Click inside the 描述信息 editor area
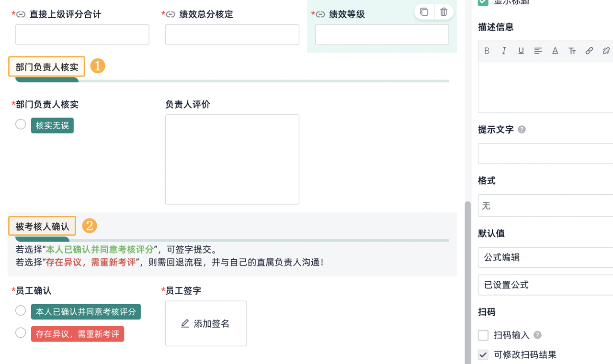 (545, 87)
